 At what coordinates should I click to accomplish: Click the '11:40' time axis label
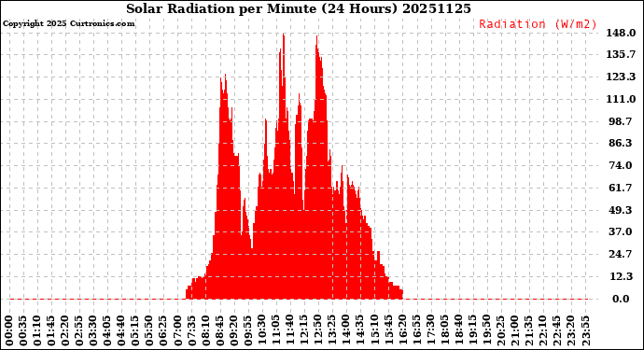(x=290, y=331)
